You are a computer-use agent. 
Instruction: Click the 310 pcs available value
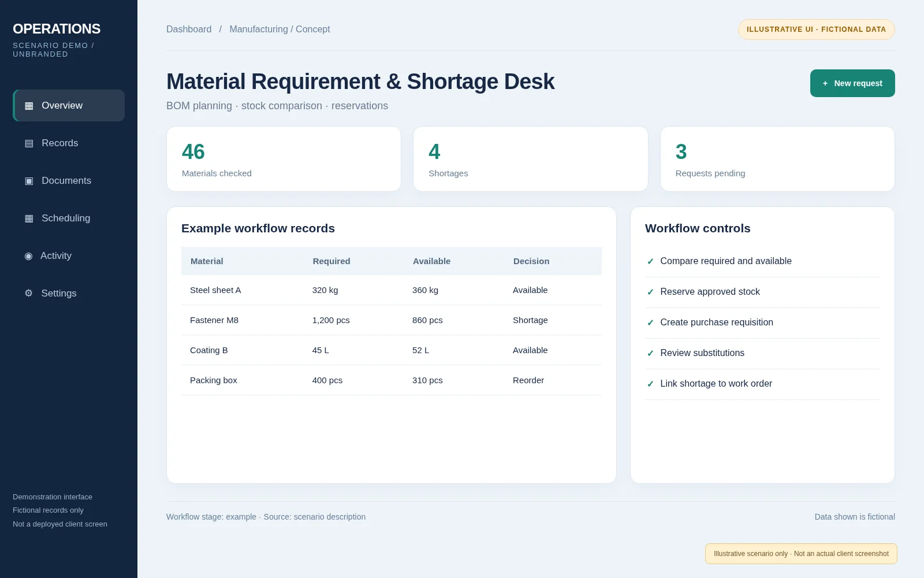point(427,380)
